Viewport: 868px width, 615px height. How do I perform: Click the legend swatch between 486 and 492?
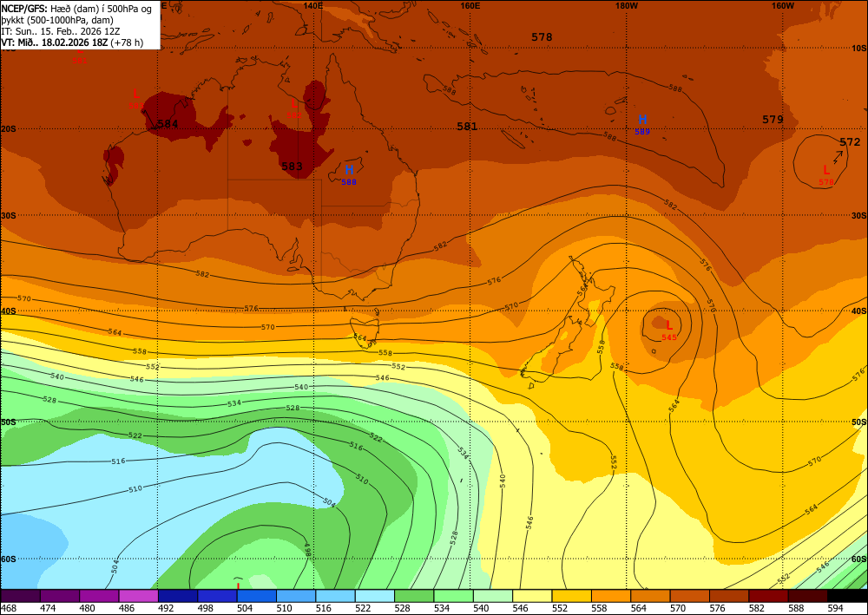point(138,596)
